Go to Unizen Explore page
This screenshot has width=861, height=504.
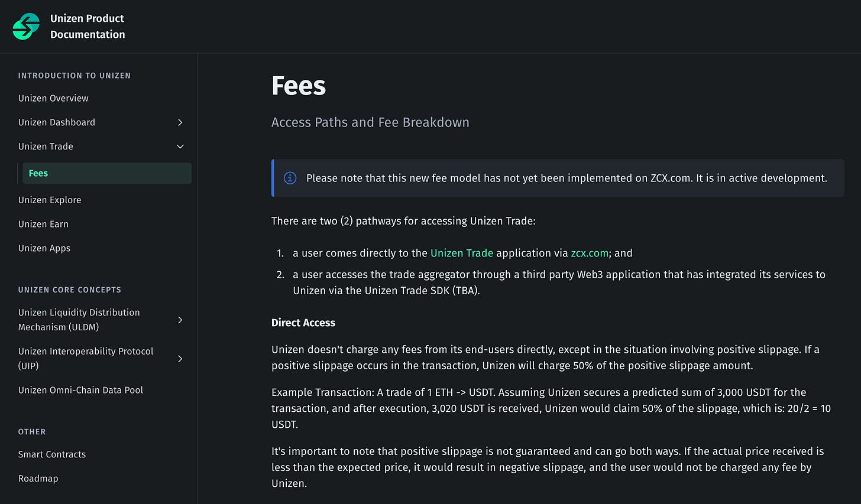pos(50,200)
